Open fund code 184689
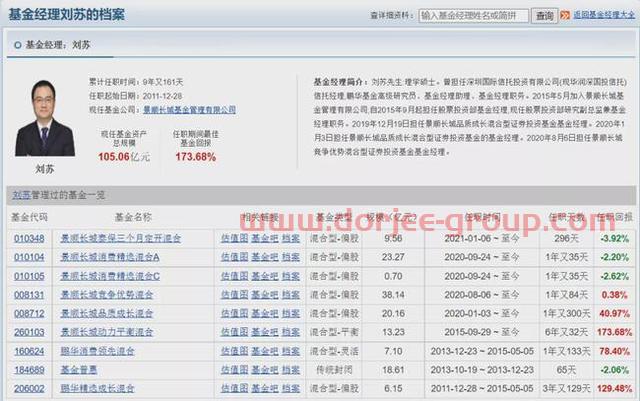 29,370
